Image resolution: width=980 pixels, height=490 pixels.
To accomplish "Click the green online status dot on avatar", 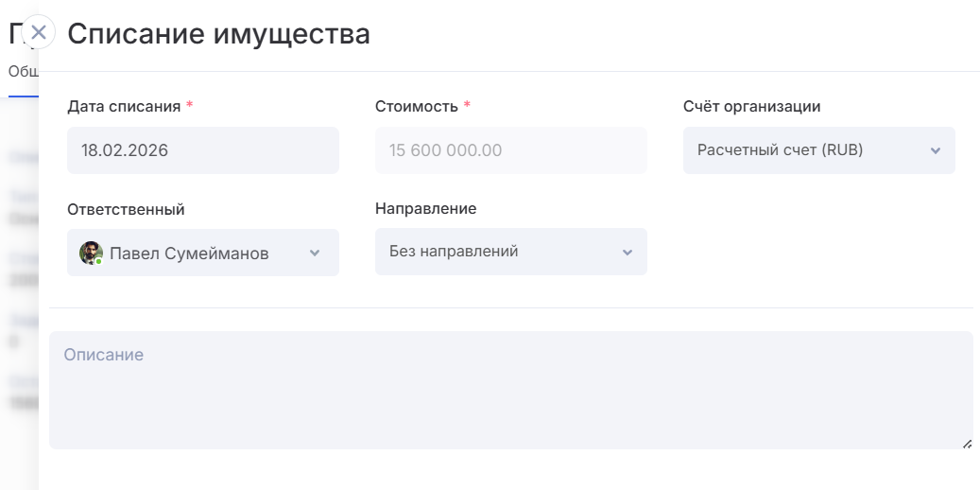I will tap(98, 260).
